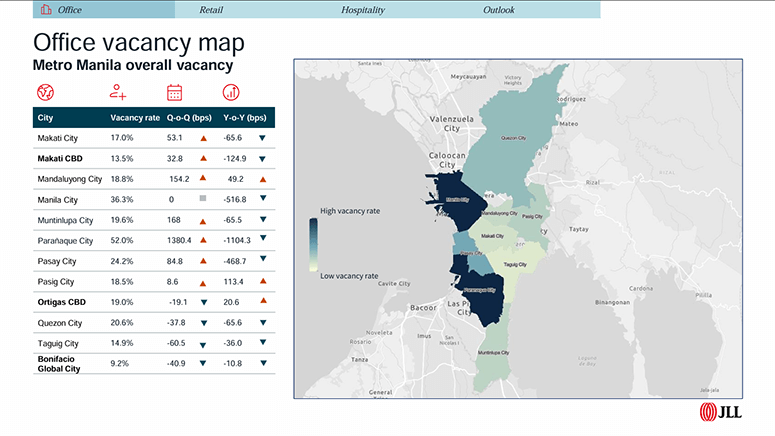Click Manila City's gray Q-o-Q square indicator
Viewport: 775px width, 436px height.
point(203,200)
